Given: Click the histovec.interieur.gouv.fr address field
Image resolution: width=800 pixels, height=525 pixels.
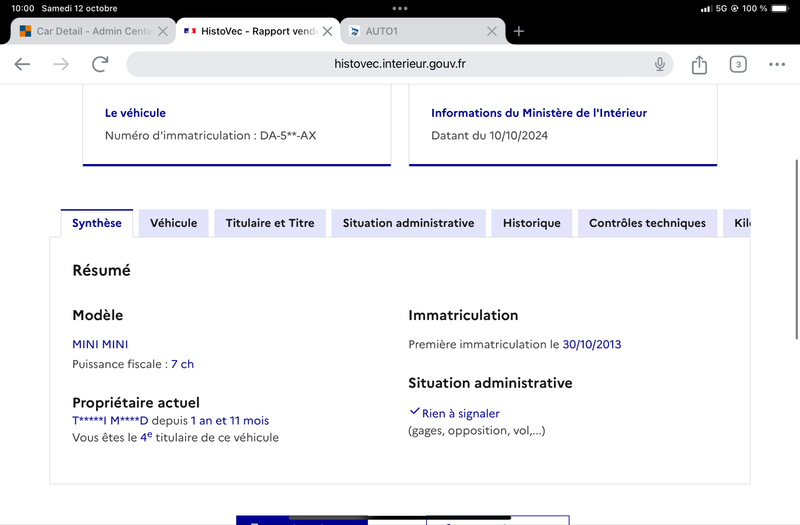Looking at the screenshot, I should click(399, 64).
